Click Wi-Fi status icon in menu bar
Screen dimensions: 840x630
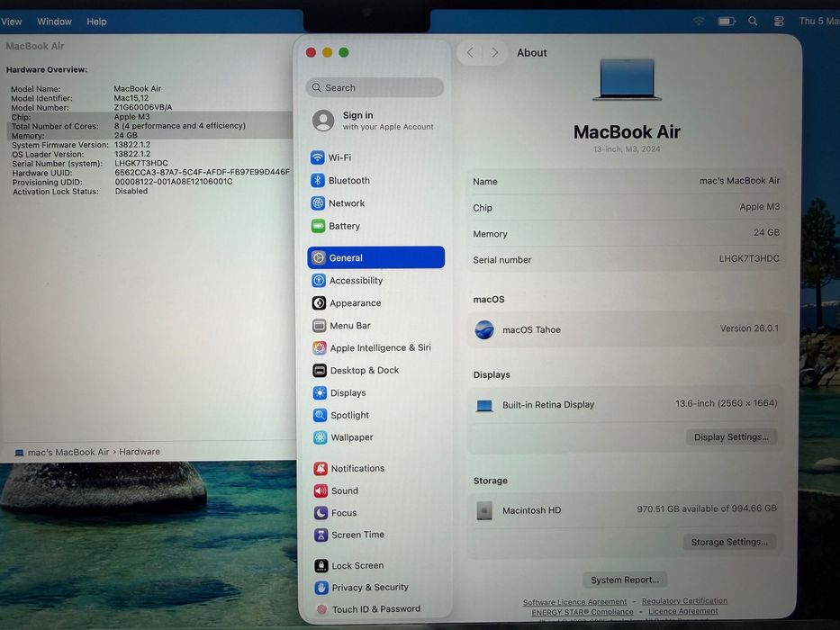point(699,21)
